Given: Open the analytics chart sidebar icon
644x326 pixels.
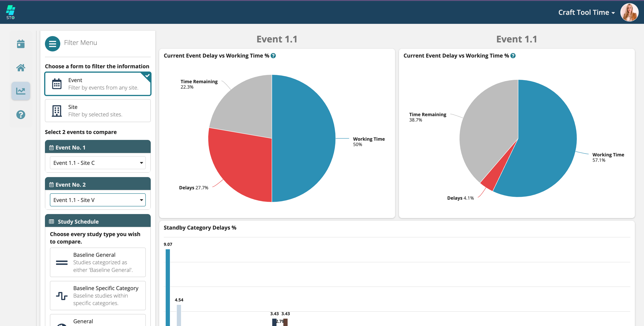Looking at the screenshot, I should coord(21,91).
